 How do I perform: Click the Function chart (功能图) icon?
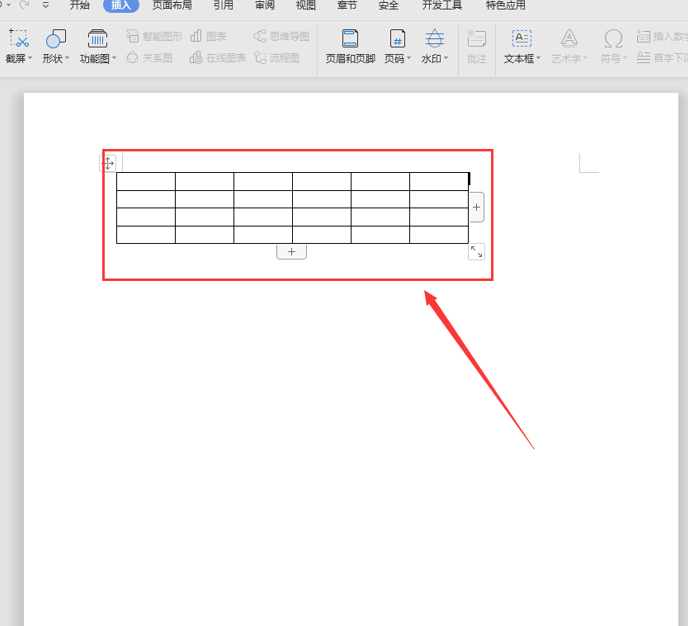[97, 39]
